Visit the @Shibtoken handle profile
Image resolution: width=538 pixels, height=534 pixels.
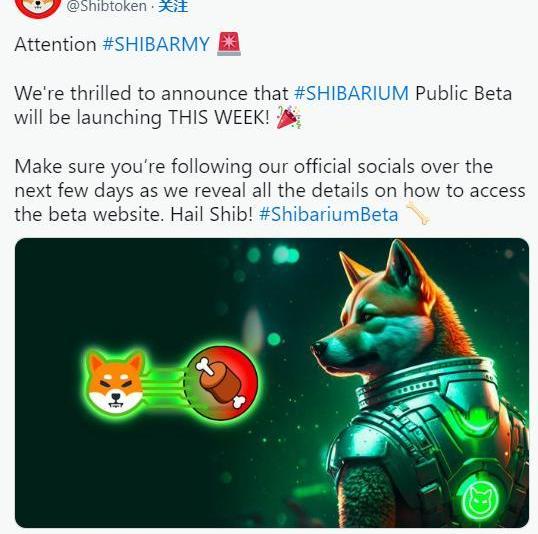(106, 6)
